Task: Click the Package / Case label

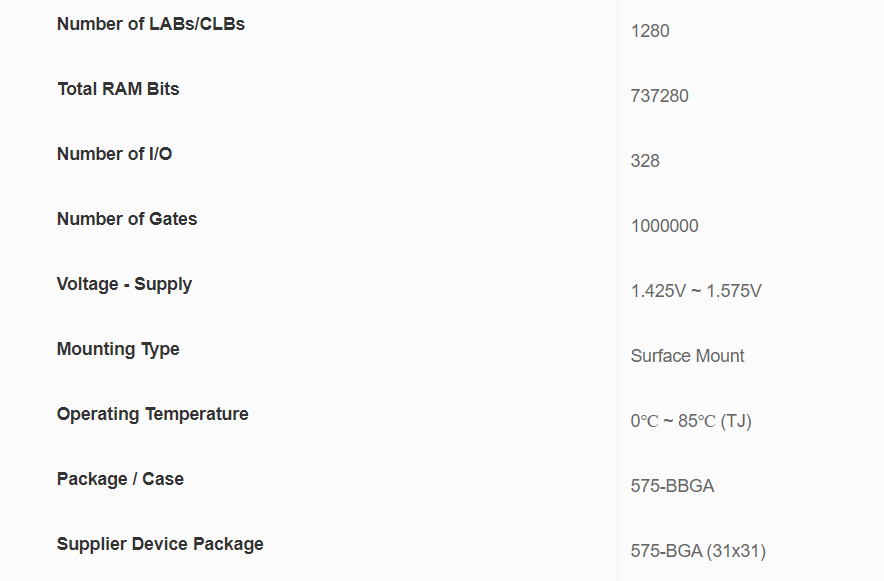Action: (x=120, y=479)
